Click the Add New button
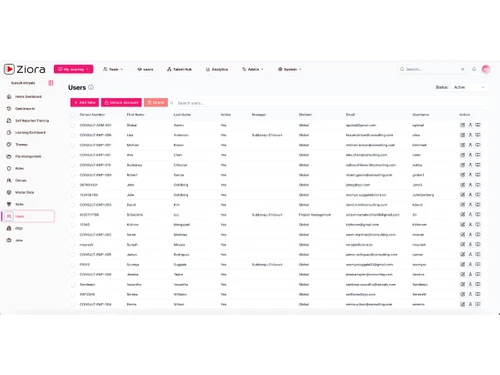Screen dimensions: 500x375 pyautogui.click(x=85, y=102)
